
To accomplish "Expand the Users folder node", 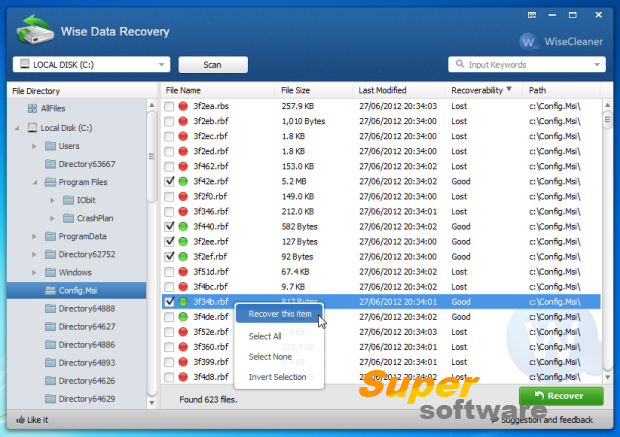I will (34, 146).
